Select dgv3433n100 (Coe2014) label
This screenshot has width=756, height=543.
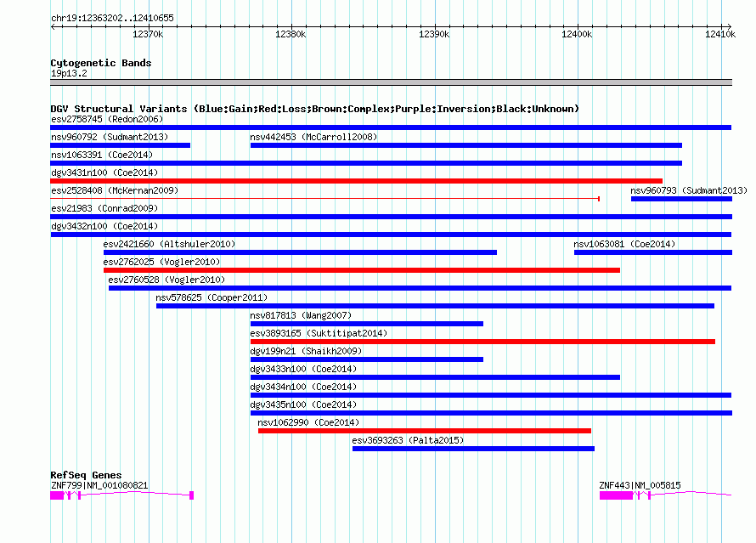pyautogui.click(x=303, y=369)
